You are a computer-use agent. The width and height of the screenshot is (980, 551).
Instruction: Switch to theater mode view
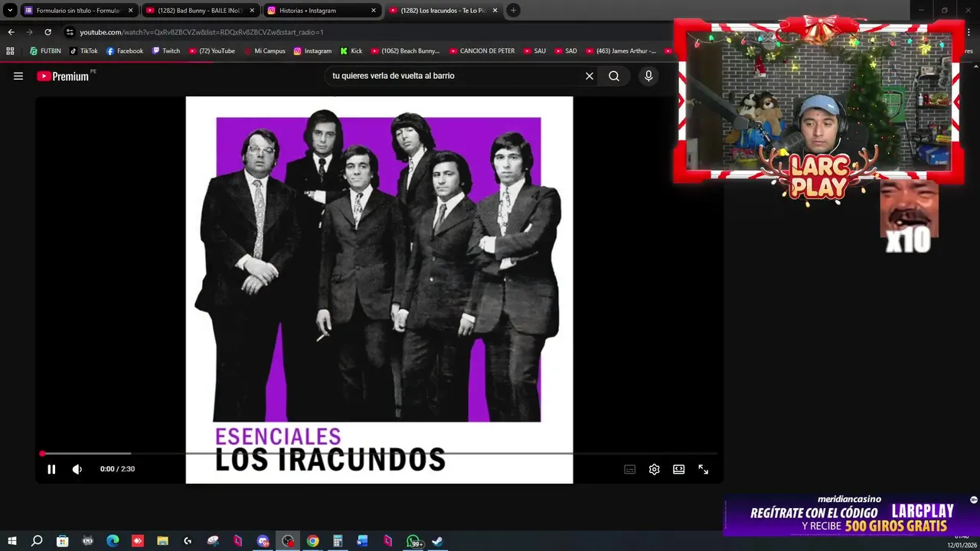(x=678, y=469)
